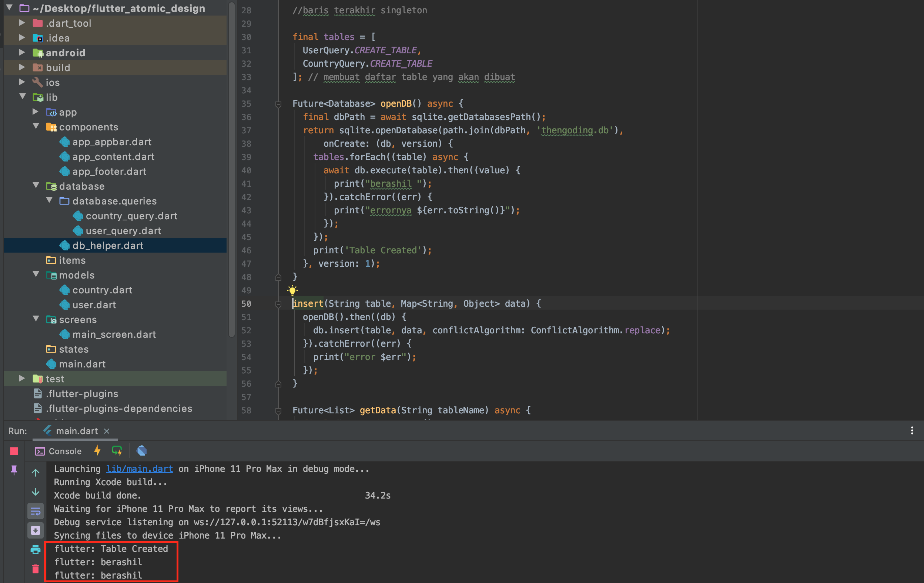Screen dimensions: 924x583
Task: Click the print console output icon
Action: pos(35,550)
